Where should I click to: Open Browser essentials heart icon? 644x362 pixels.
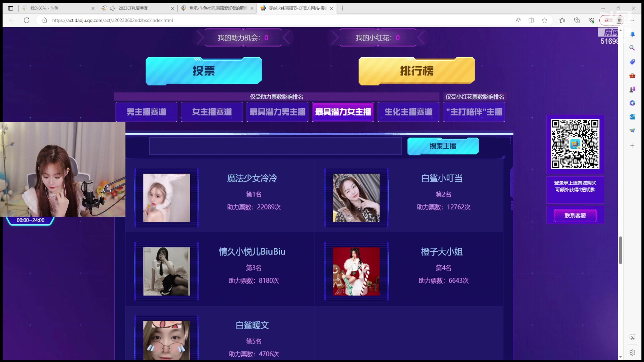coord(591,20)
